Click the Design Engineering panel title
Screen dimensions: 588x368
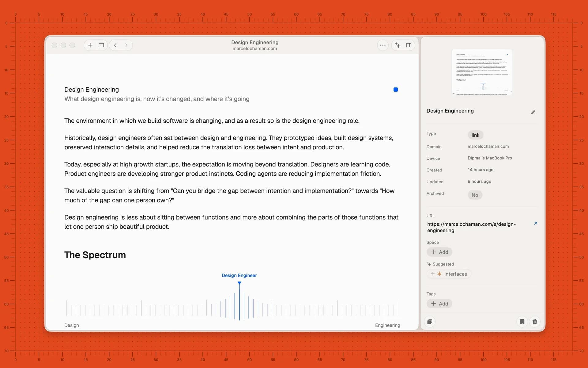pyautogui.click(x=450, y=111)
